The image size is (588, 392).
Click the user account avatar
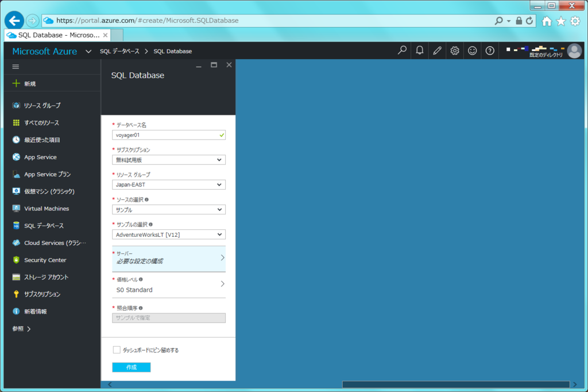pyautogui.click(x=574, y=51)
